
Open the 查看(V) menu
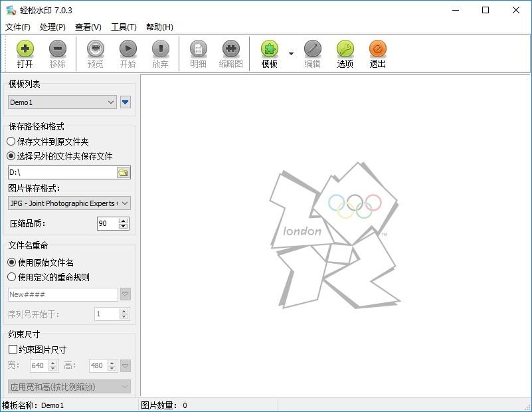(x=88, y=27)
